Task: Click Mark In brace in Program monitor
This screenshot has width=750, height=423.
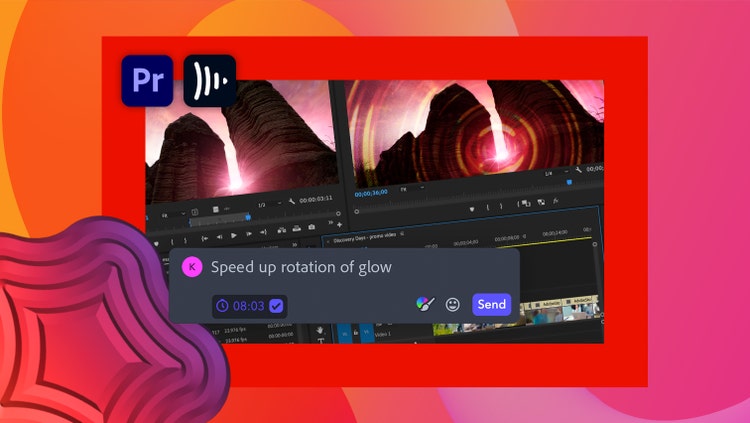Action: click(x=488, y=207)
